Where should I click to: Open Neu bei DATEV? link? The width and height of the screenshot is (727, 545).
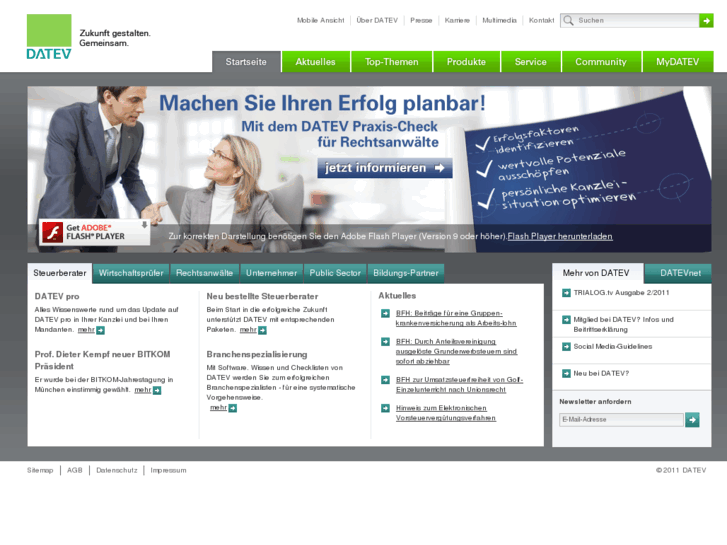(x=601, y=373)
